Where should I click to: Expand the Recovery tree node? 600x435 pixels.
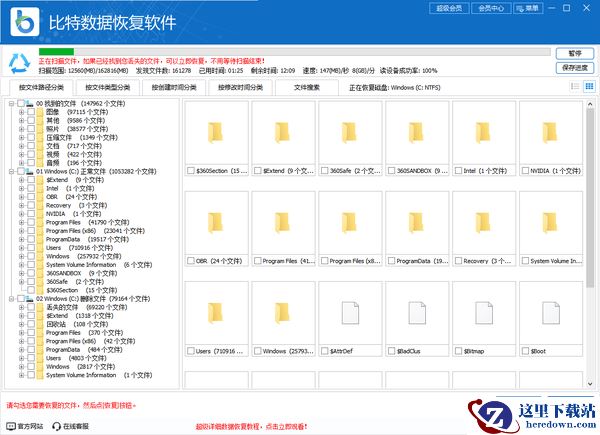tap(21, 205)
